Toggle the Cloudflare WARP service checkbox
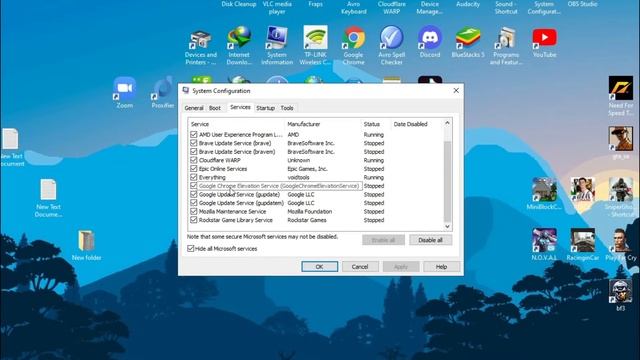The width and height of the screenshot is (640, 360). 193,160
